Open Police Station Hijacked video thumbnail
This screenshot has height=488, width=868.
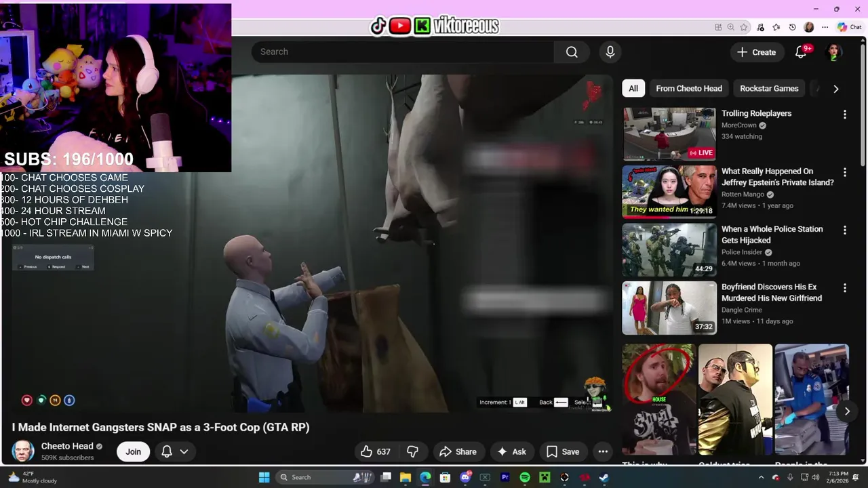669,250
